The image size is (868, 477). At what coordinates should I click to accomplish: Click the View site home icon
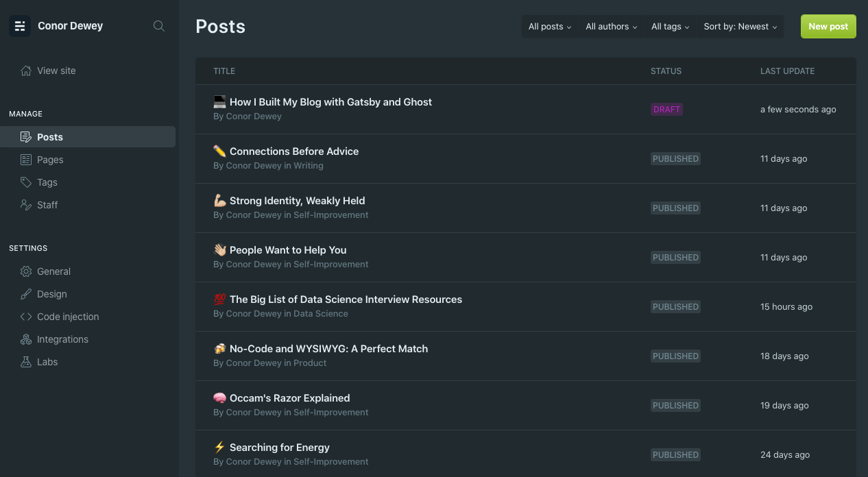pos(26,71)
